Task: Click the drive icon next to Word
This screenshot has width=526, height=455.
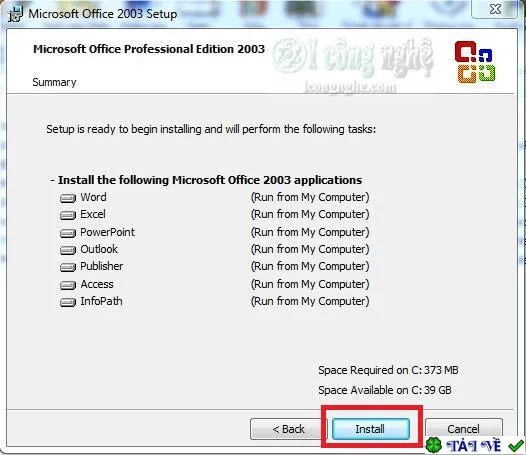Action: (x=68, y=198)
